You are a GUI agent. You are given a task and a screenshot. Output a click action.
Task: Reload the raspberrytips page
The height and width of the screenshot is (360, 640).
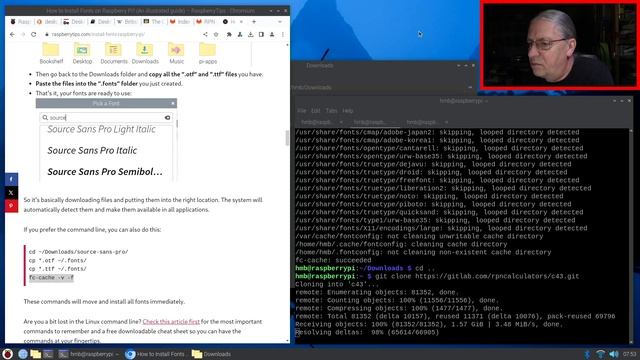coord(34,35)
